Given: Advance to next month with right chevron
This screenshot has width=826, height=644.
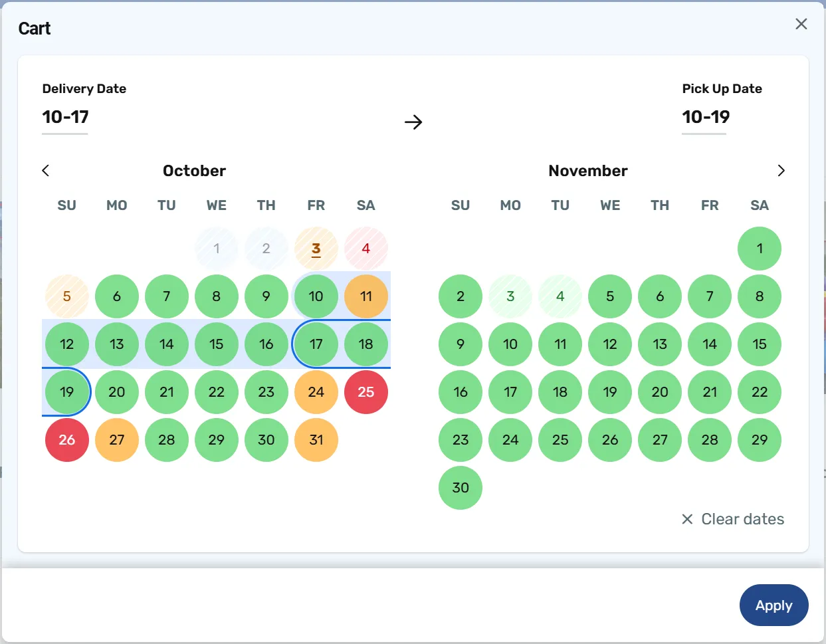Looking at the screenshot, I should pos(781,171).
